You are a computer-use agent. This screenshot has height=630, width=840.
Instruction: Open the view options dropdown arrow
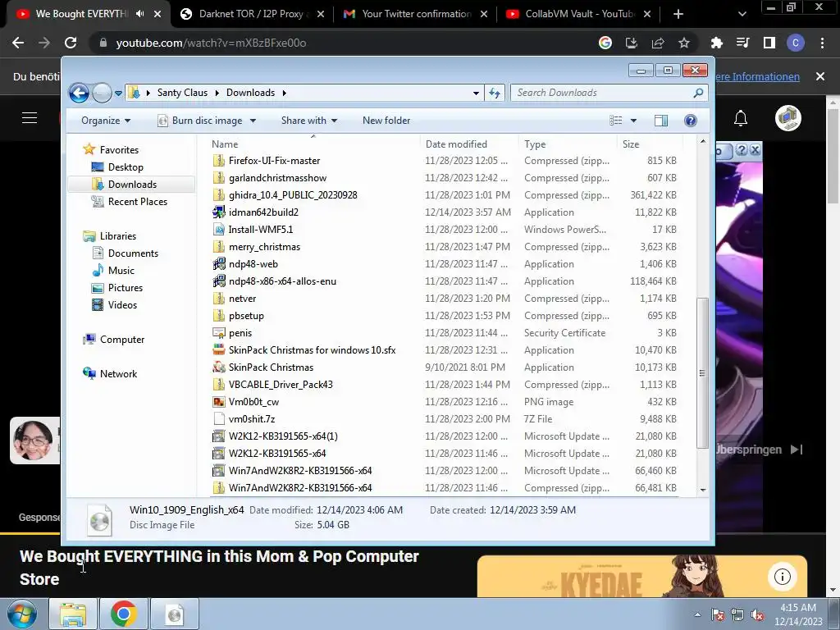point(633,121)
